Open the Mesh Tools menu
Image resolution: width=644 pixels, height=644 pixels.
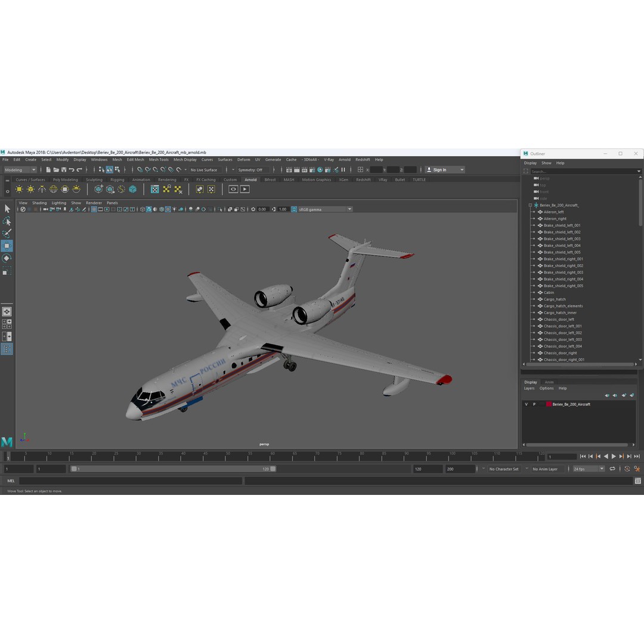coord(159,160)
